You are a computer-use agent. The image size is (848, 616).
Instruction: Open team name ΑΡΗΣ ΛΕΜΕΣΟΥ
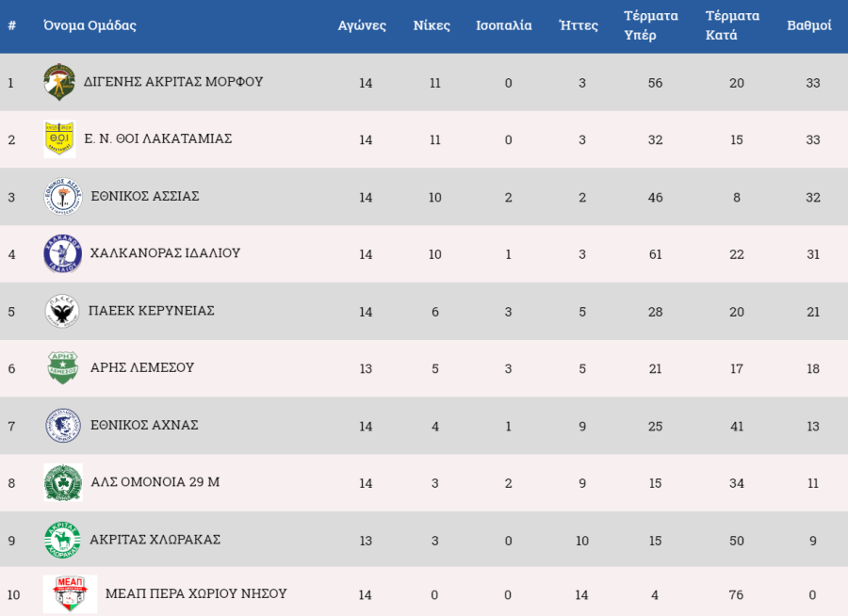[x=142, y=367]
